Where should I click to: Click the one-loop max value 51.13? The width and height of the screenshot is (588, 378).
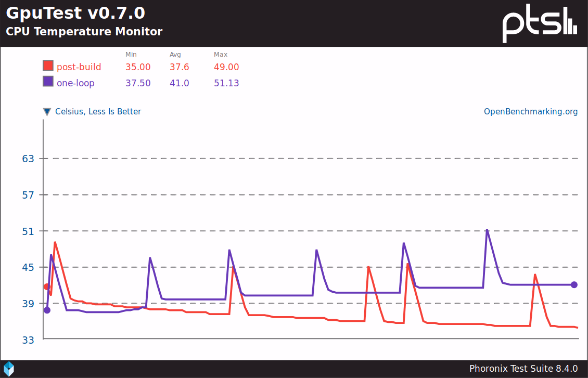pos(226,83)
